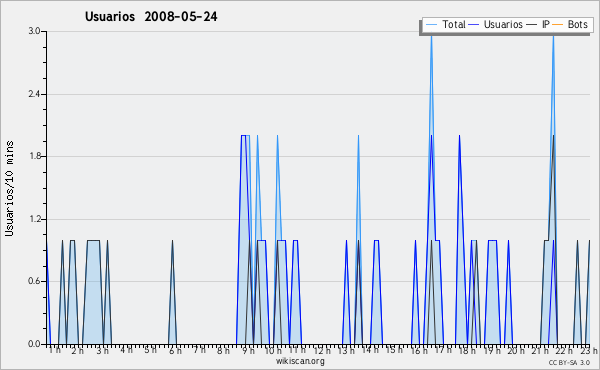Click the y-axis label 'Usuarios/10 mins'
The width and height of the screenshot is (600, 370).
pos(9,189)
